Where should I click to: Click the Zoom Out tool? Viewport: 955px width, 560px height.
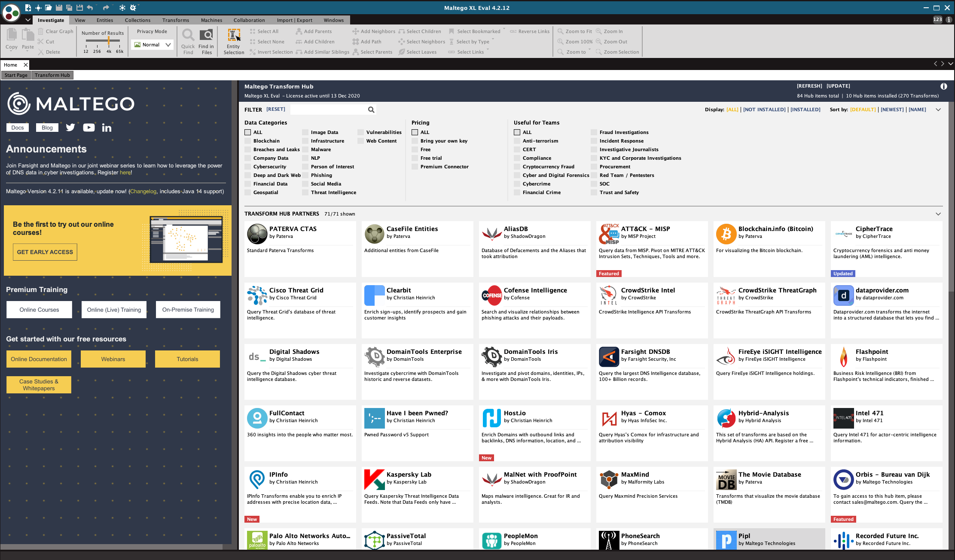tap(611, 42)
